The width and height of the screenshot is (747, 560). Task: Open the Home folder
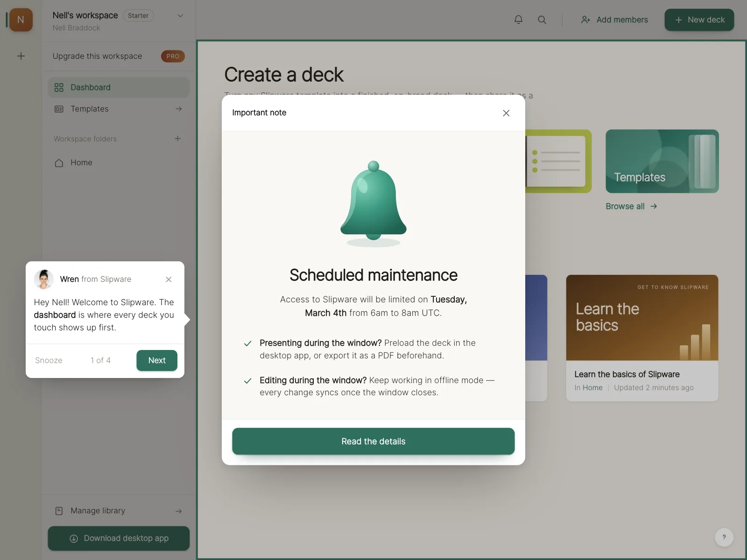tap(119, 162)
